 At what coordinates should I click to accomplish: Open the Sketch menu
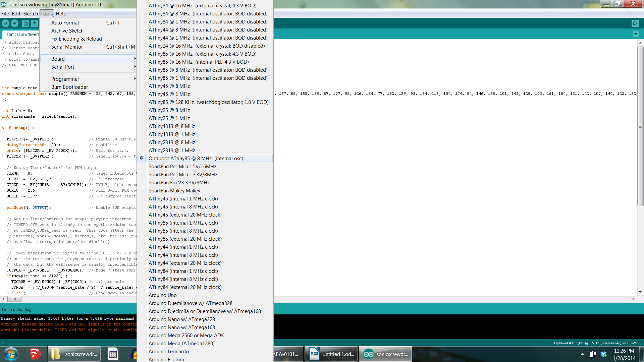[30, 14]
